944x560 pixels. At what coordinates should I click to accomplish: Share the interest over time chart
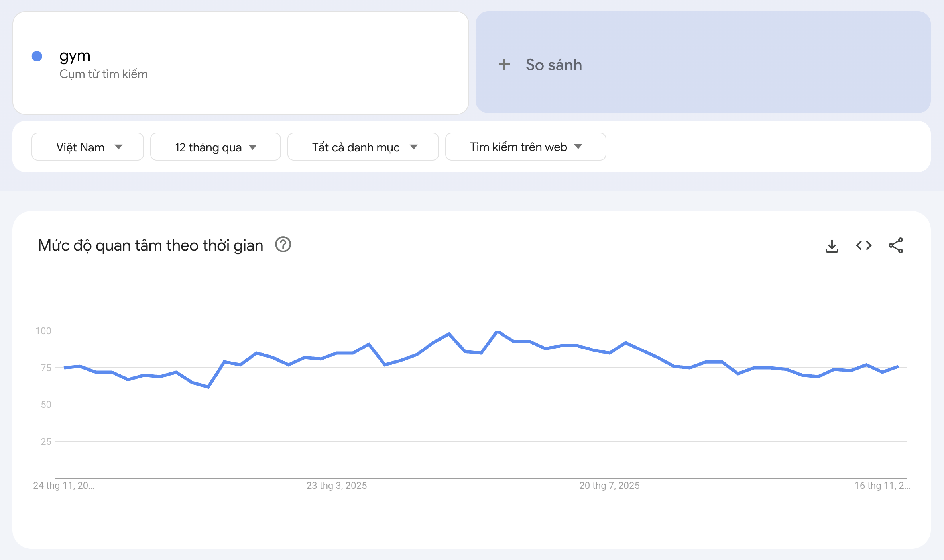click(x=895, y=246)
